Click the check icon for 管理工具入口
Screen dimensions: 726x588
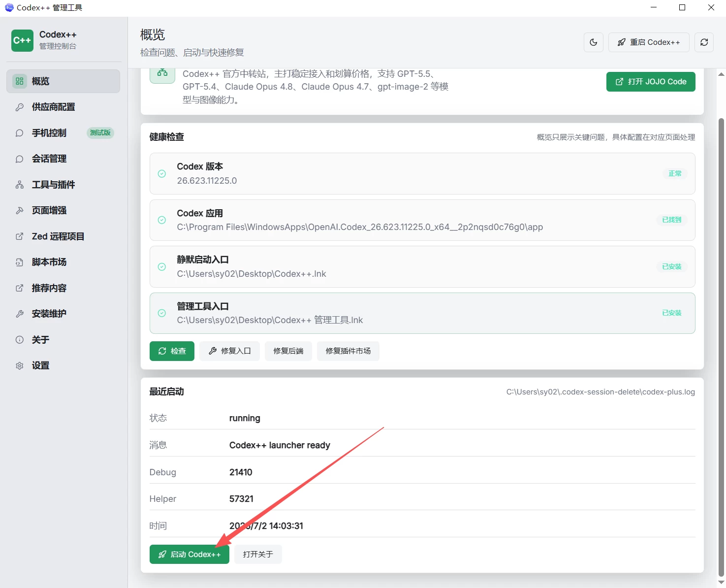pos(162,313)
